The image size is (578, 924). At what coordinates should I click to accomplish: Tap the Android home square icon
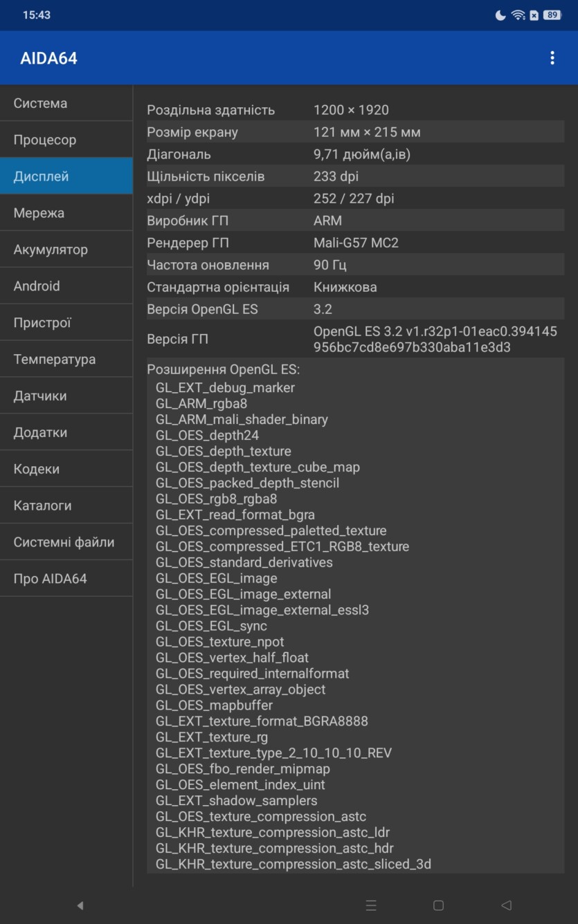click(438, 905)
